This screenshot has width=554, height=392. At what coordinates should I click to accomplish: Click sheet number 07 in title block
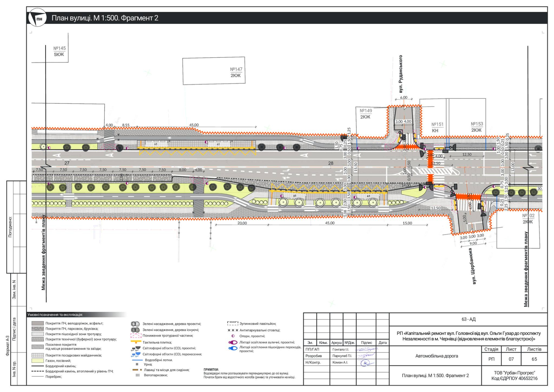click(x=511, y=359)
